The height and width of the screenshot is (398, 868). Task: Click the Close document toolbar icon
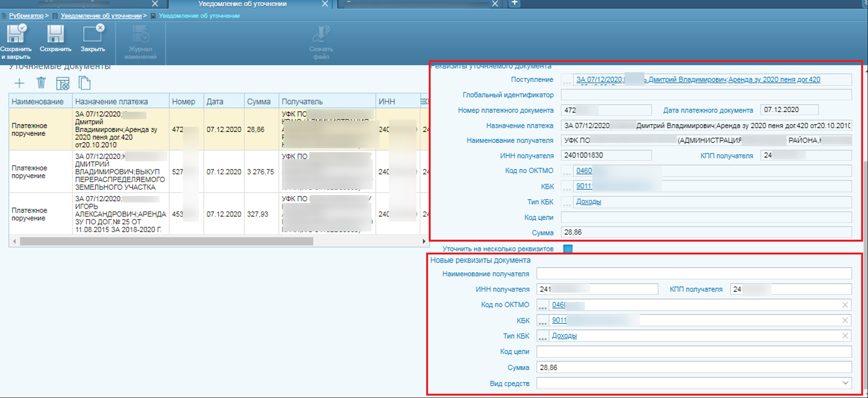[x=93, y=35]
